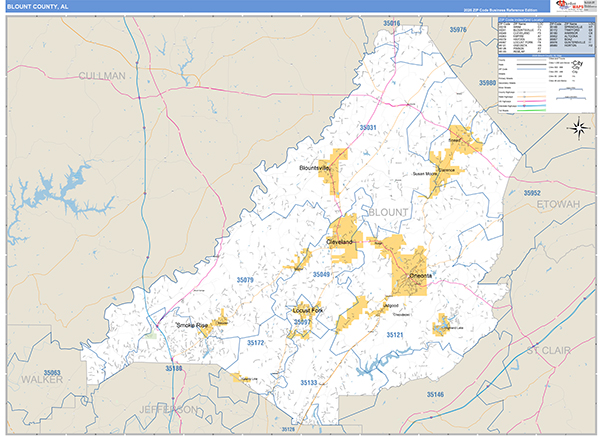Click the compass rose north indicator
The width and height of the screenshot is (600, 436).
click(578, 128)
